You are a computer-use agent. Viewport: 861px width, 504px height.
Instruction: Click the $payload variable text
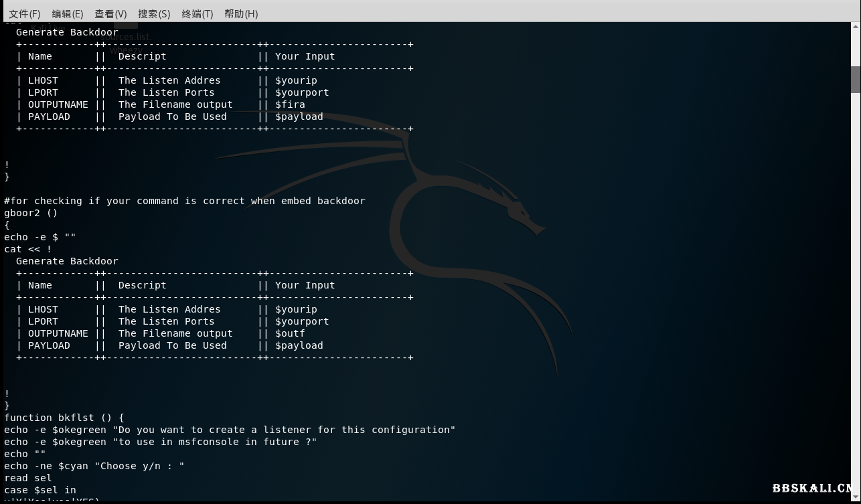(299, 116)
